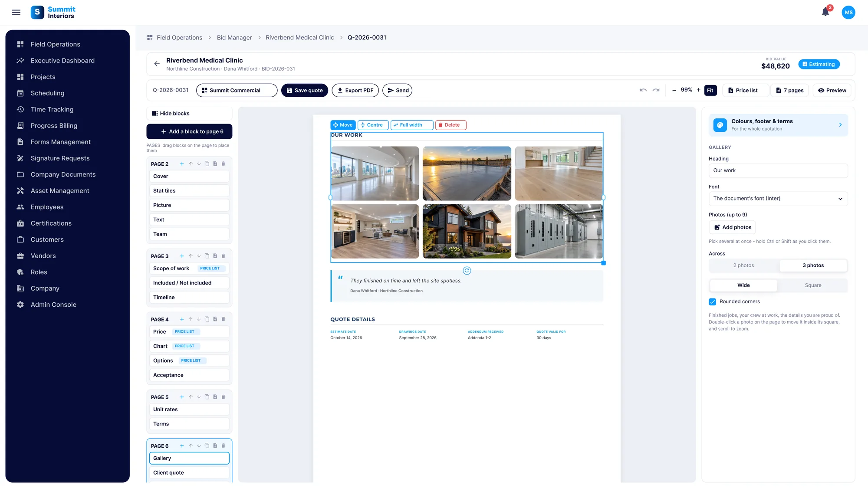
Task: Choose the Wide photo shape
Action: point(743,285)
